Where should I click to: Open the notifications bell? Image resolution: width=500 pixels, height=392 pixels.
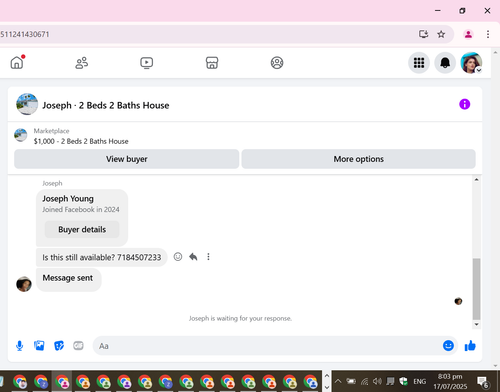click(x=445, y=63)
